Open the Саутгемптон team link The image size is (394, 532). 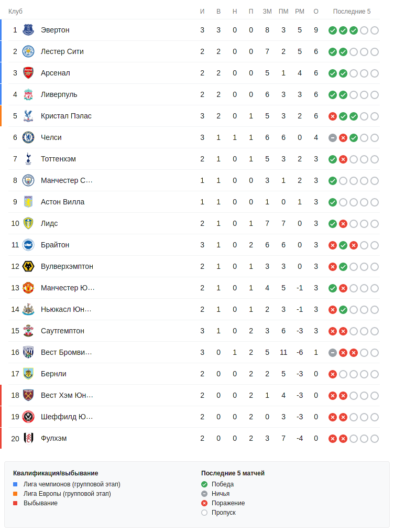tap(62, 331)
